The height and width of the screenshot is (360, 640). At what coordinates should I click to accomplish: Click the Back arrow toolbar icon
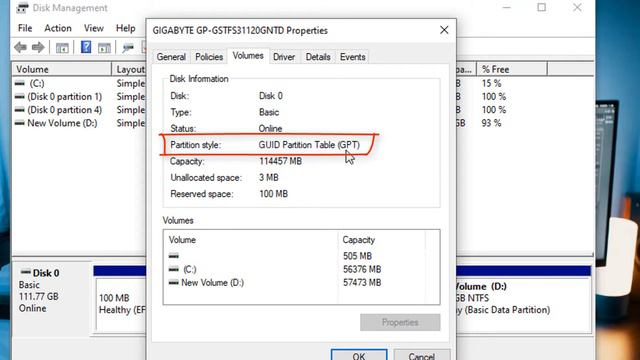click(x=20, y=47)
